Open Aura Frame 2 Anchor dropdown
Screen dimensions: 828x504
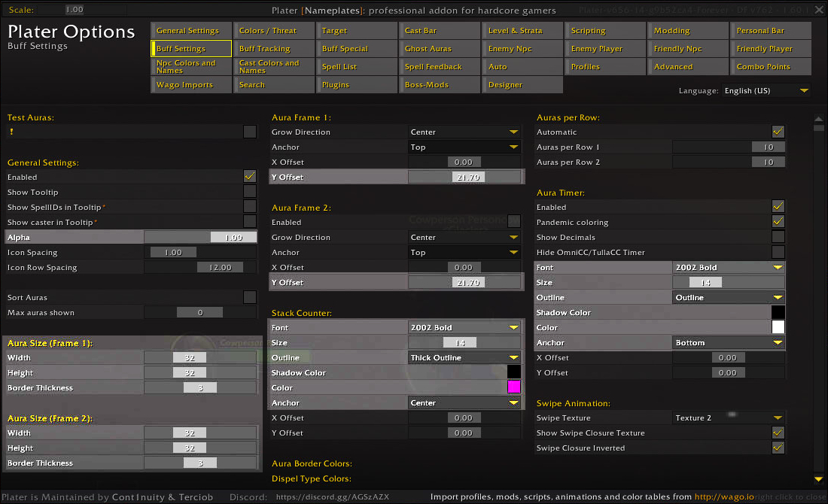(x=464, y=252)
